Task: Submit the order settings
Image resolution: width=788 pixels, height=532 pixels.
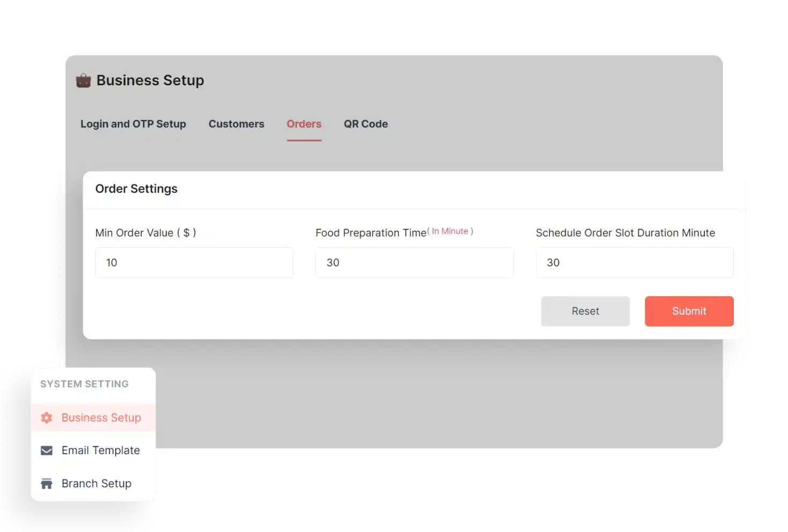Action: click(689, 311)
